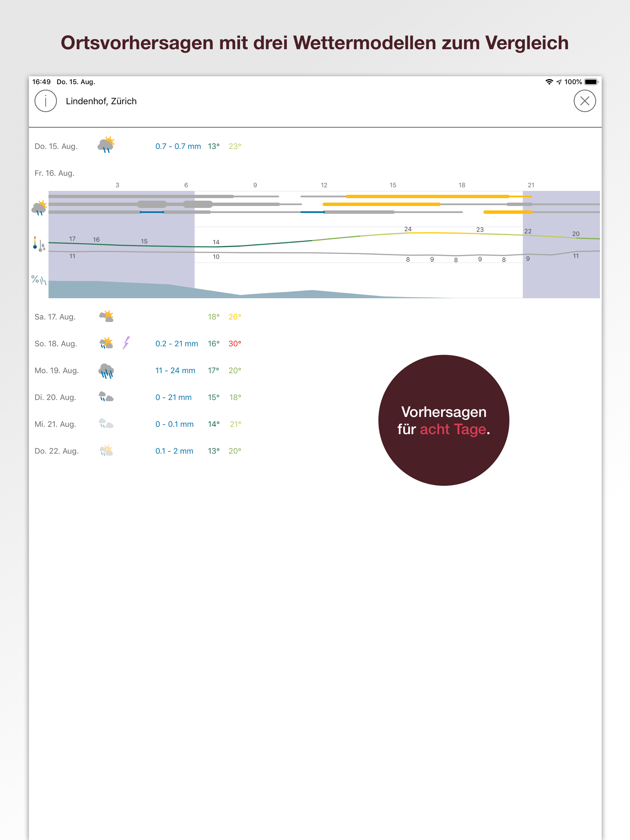Tap the sun-behind-cloud icon for Sa. 17. Aug.
The image size is (630, 840).
click(106, 315)
